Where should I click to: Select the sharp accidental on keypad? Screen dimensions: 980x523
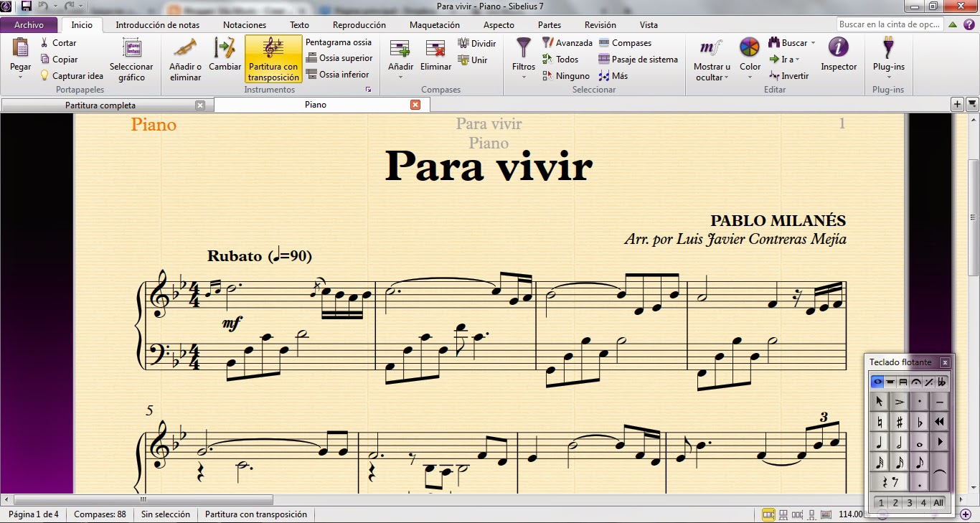[899, 421]
